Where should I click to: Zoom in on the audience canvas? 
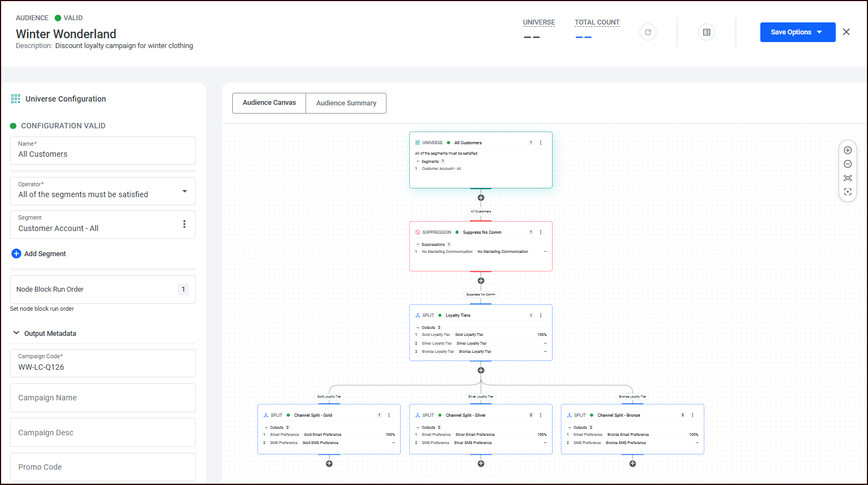point(848,150)
